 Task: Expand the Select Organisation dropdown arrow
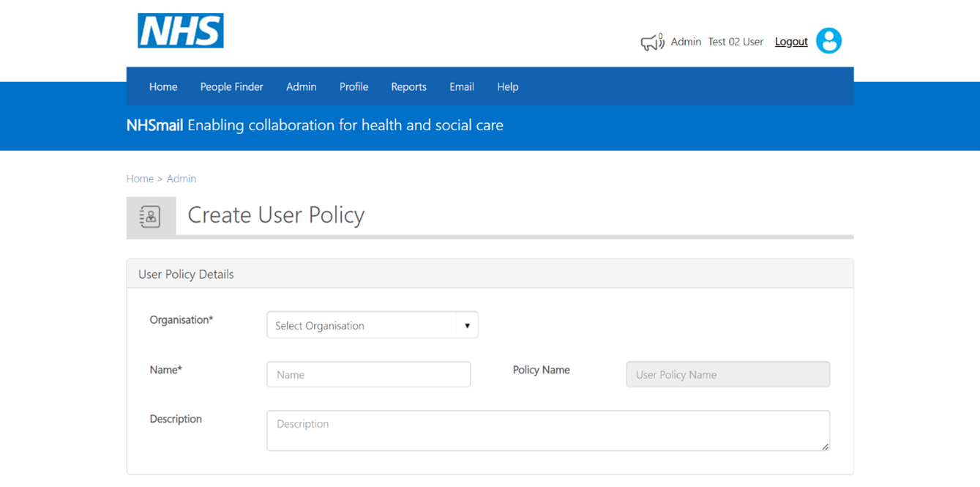(x=467, y=325)
